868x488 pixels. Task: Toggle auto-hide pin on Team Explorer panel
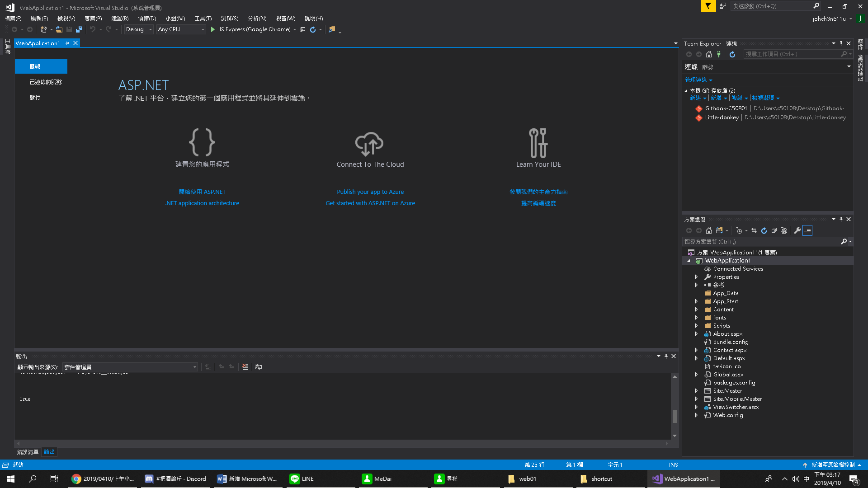click(x=841, y=43)
